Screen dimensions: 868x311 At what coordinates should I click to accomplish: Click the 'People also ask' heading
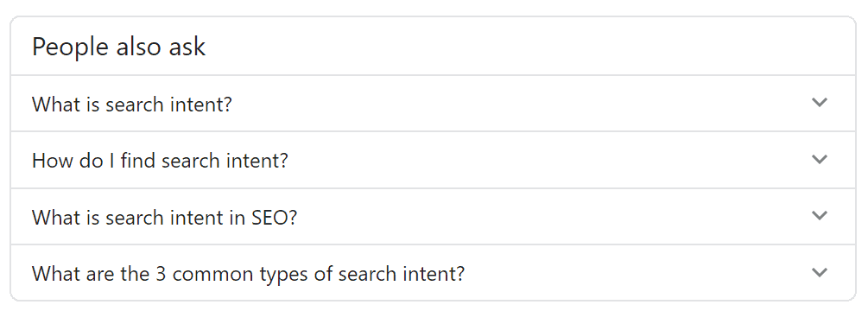pyautogui.click(x=118, y=47)
